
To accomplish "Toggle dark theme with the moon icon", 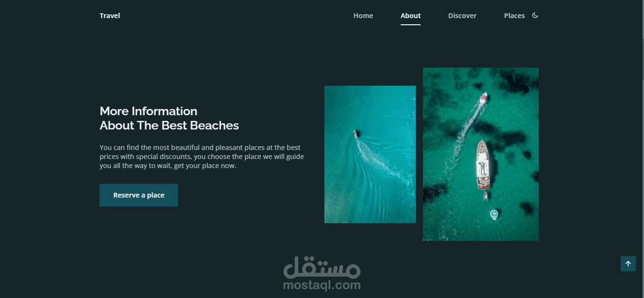I will pos(535,15).
